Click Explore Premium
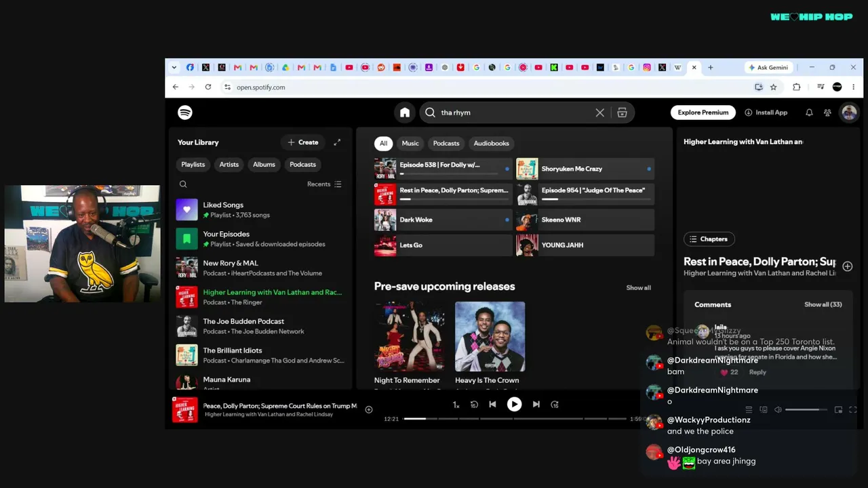This screenshot has height=488, width=868. tap(703, 113)
